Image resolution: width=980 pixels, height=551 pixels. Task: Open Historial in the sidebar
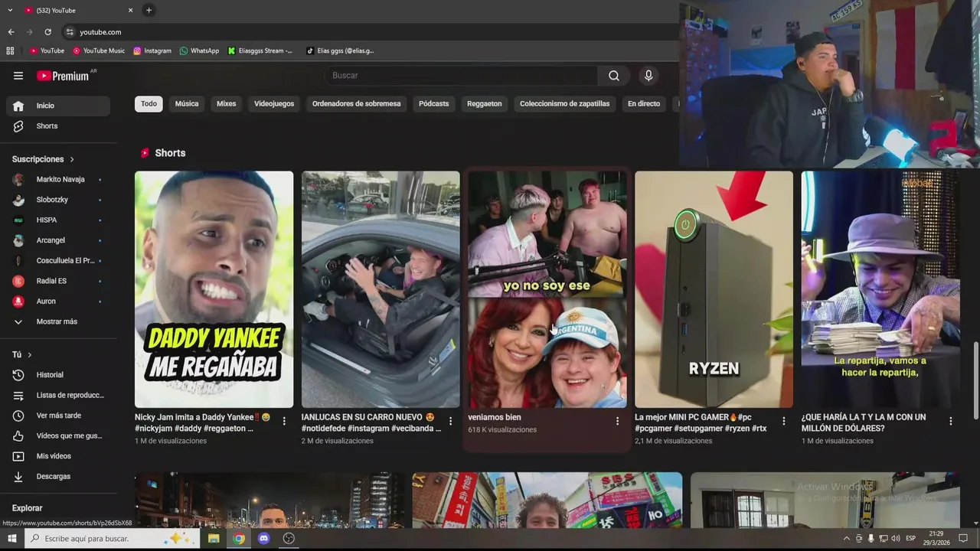[x=58, y=375]
